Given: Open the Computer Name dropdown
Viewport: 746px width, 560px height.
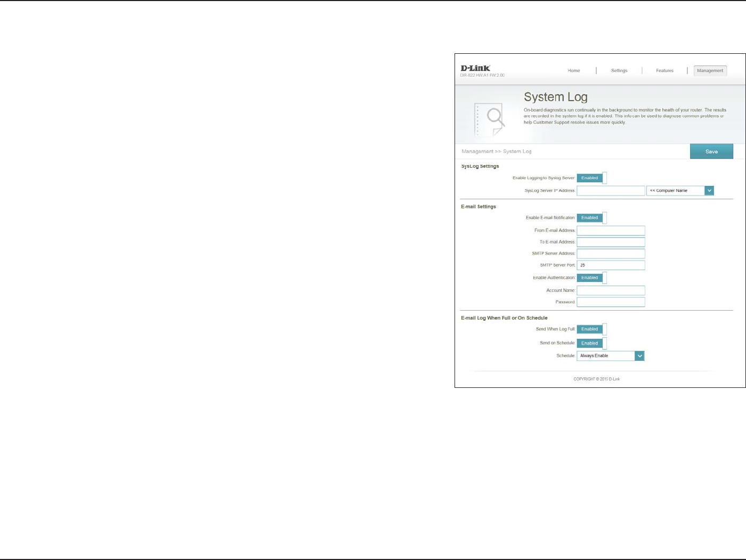Looking at the screenshot, I should (x=680, y=191).
